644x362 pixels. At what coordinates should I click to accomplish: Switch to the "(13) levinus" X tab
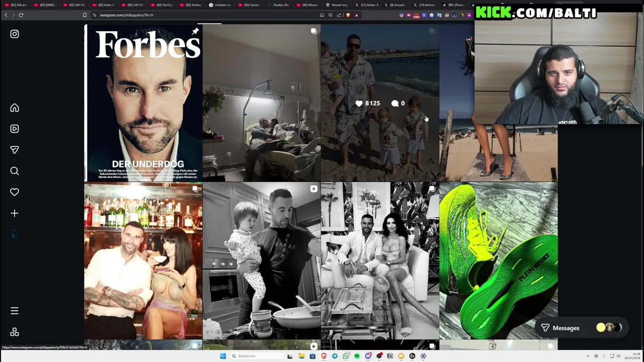tap(424, 5)
